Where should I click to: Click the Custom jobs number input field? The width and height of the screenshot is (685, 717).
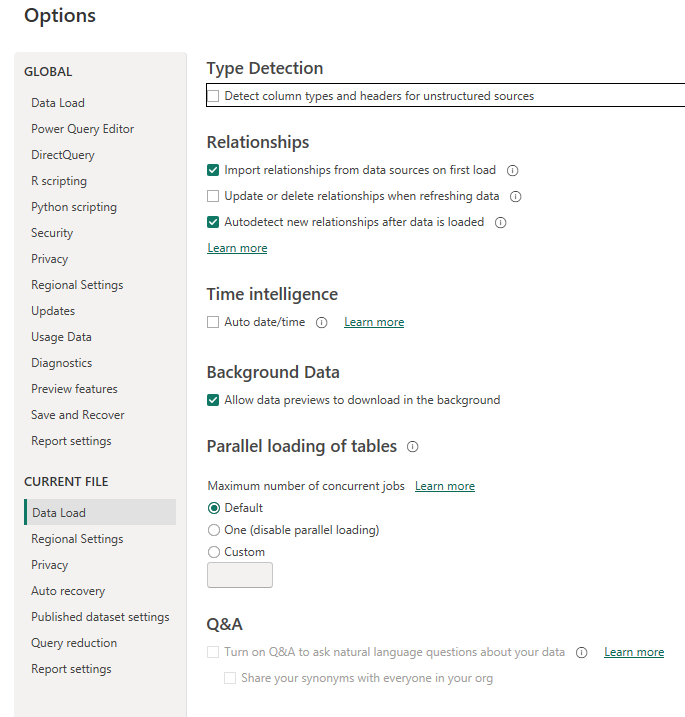pyautogui.click(x=240, y=575)
